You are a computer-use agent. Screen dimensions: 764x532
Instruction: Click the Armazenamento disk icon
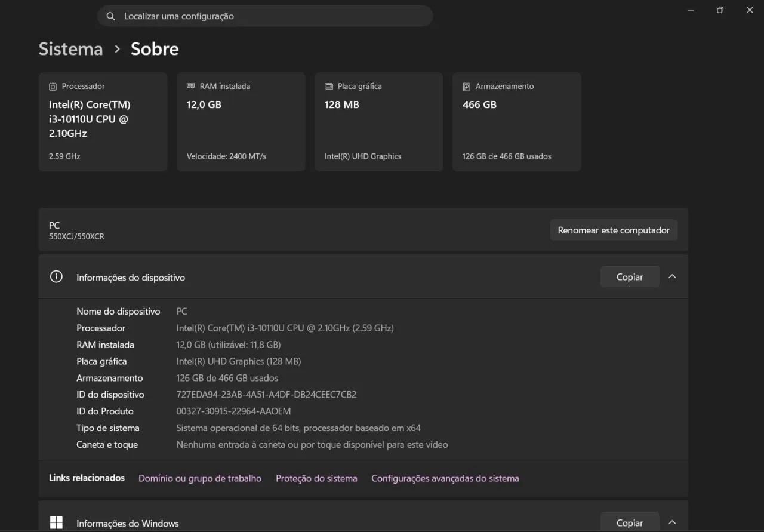[x=467, y=87]
